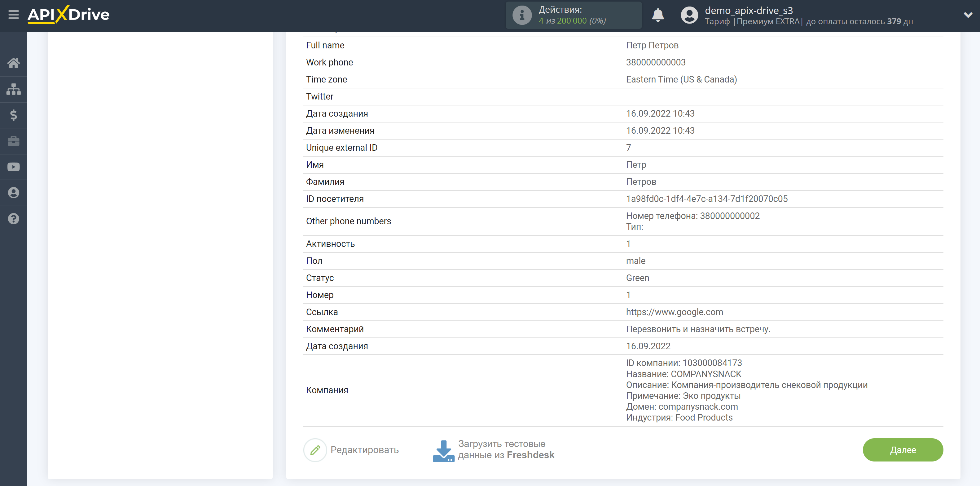The image size is (980, 486).
Task: Open the home dashboard icon
Action: coord(14,63)
